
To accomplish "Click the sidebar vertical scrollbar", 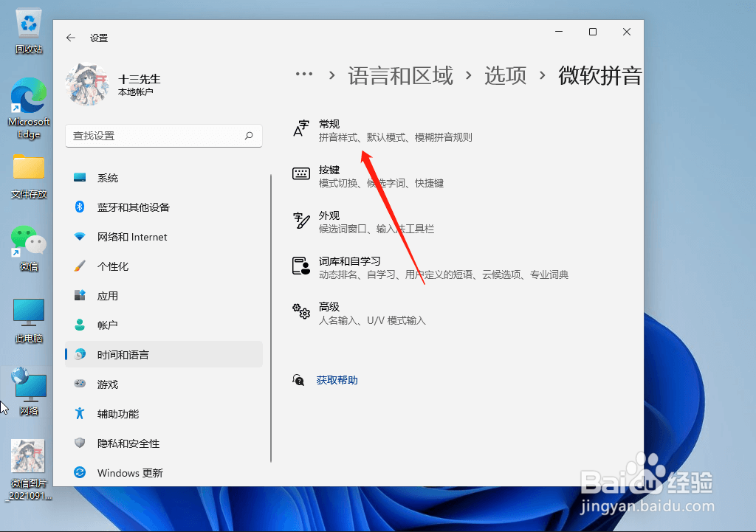I will (x=271, y=318).
